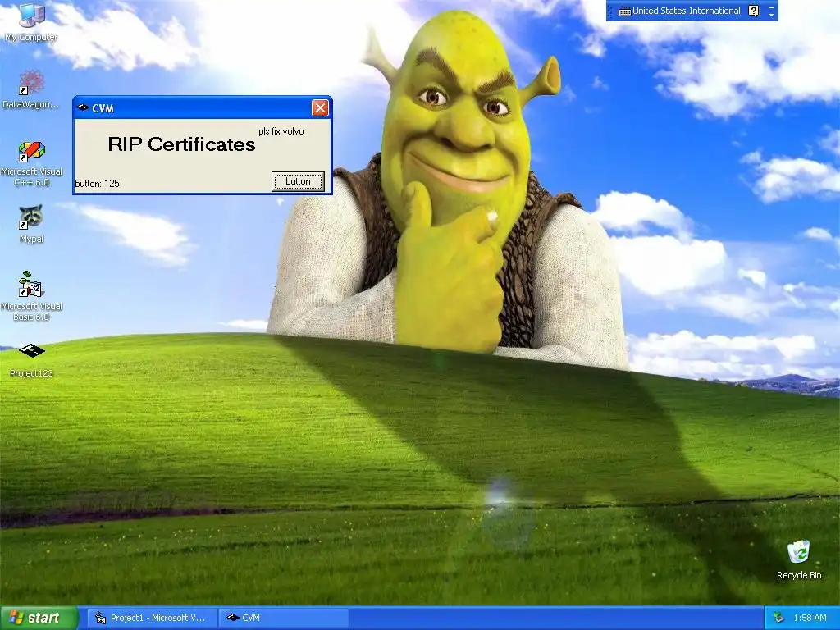Click the CVM window title bar icon

point(83,108)
